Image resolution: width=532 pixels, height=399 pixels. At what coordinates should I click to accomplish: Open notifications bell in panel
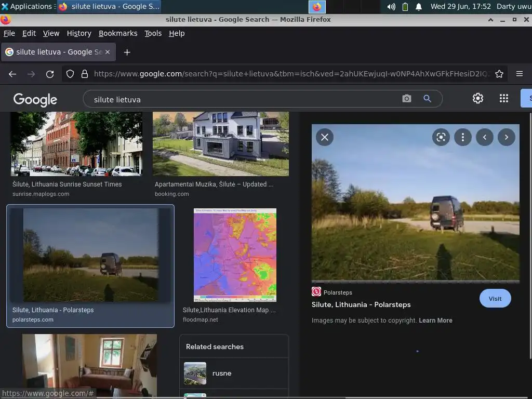[x=419, y=6]
